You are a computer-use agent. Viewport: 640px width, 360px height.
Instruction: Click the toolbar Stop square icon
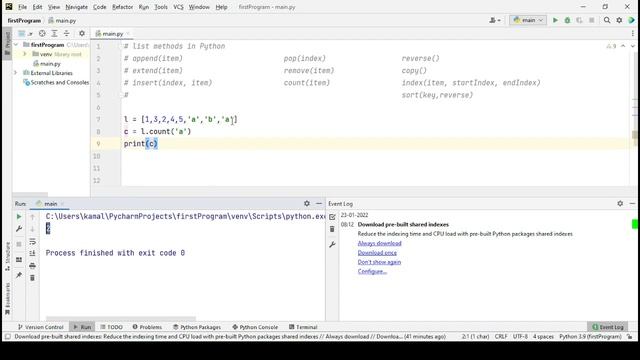coord(591,20)
